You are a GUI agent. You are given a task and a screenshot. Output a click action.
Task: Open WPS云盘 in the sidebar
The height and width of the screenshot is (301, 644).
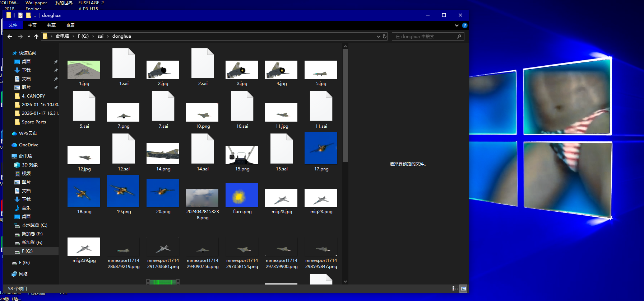[28, 133]
